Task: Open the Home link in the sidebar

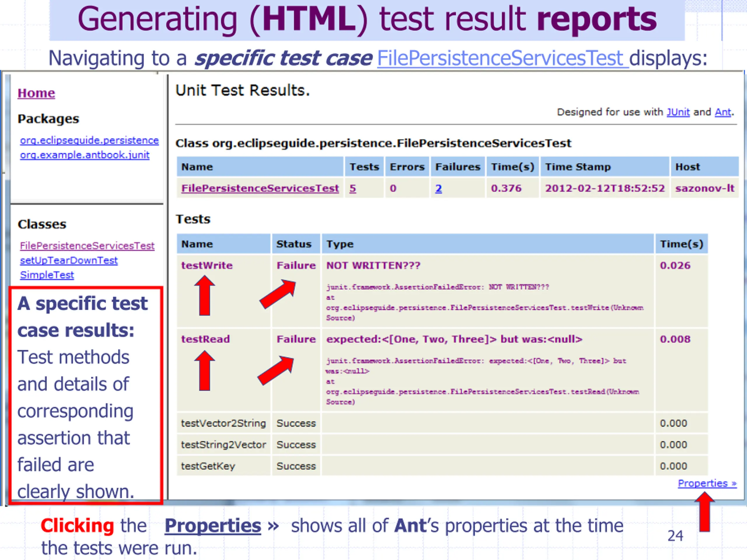Action: coord(36,93)
